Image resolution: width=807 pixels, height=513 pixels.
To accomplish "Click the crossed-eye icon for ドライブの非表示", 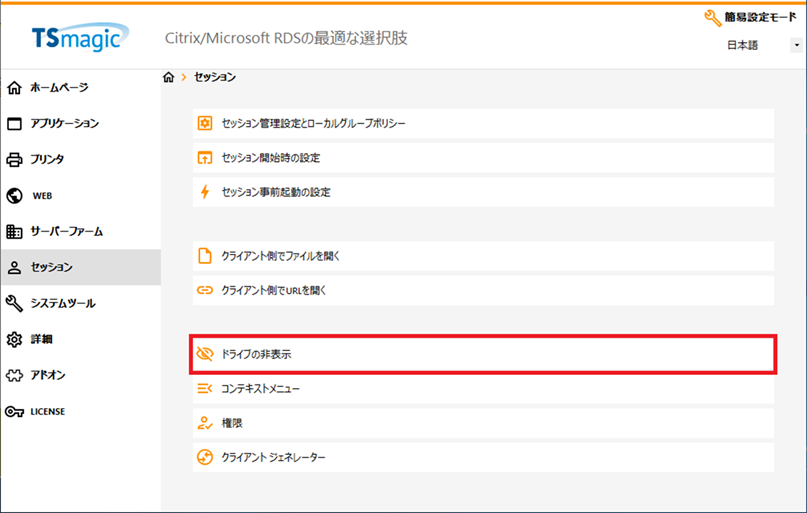I will pyautogui.click(x=206, y=354).
